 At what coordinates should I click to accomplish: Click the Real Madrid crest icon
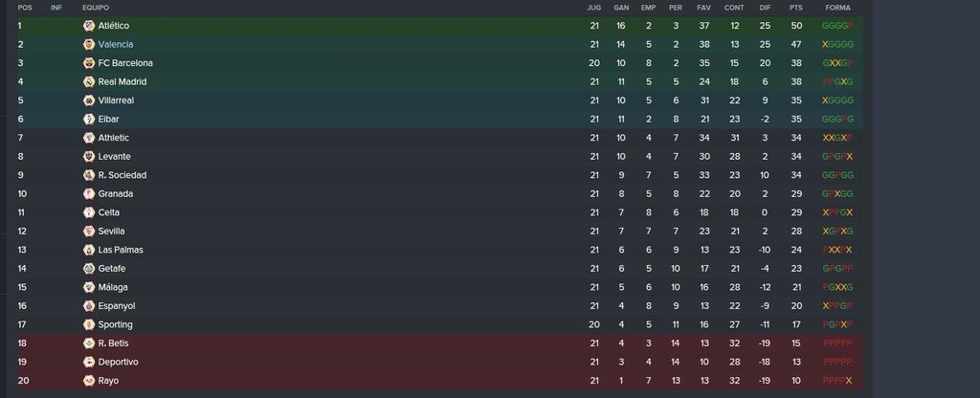click(89, 82)
